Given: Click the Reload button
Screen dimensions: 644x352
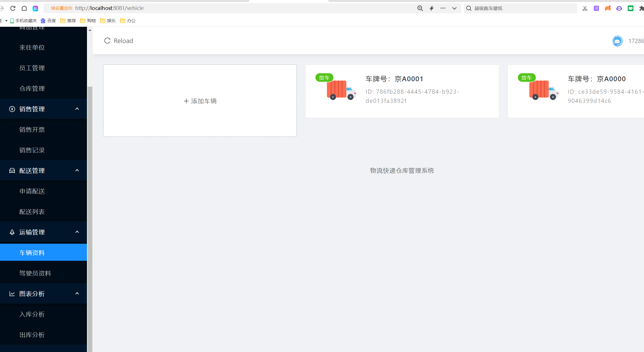Looking at the screenshot, I should pos(118,41).
